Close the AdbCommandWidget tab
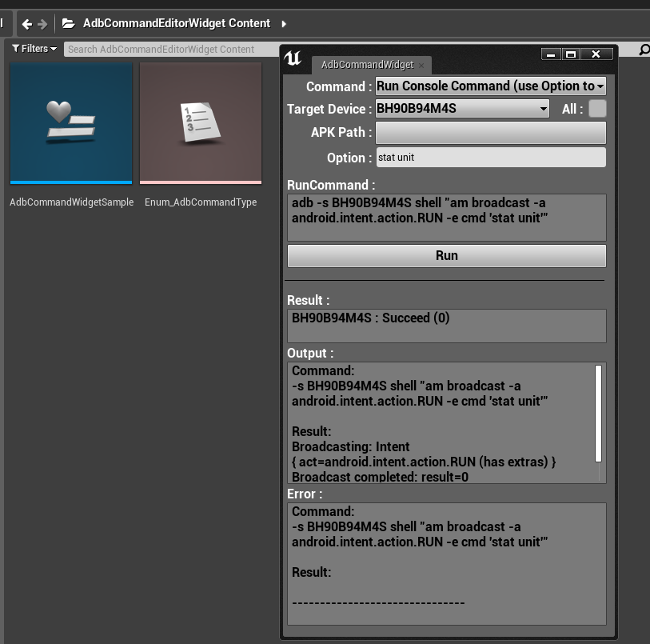This screenshot has height=644, width=650. [421, 66]
